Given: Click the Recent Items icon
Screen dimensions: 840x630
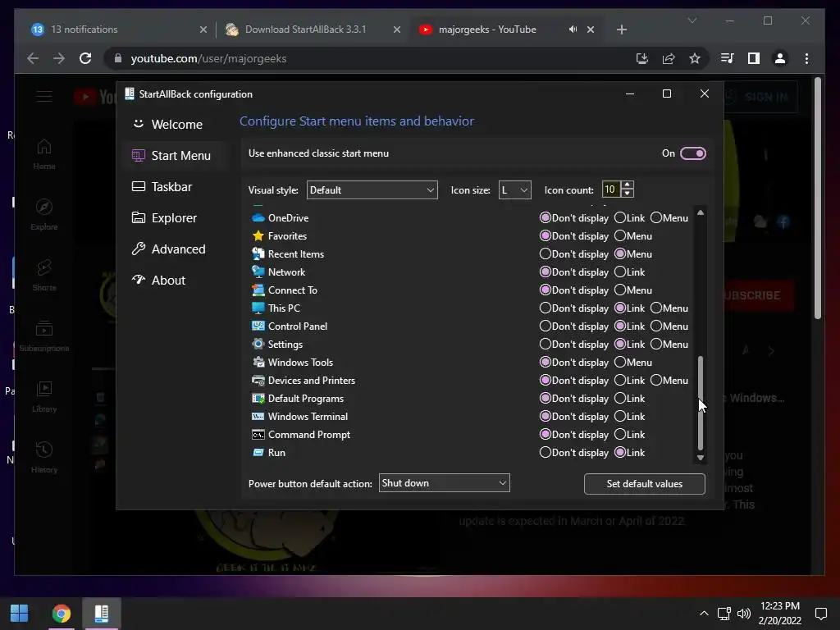Looking at the screenshot, I should 258,254.
